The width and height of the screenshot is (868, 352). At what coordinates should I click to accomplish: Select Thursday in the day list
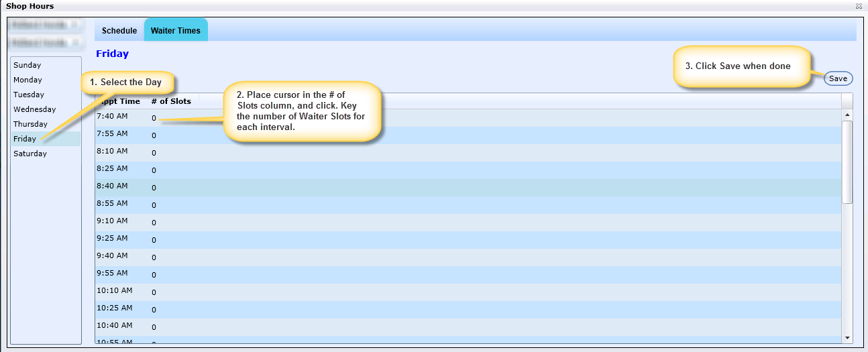(31, 124)
